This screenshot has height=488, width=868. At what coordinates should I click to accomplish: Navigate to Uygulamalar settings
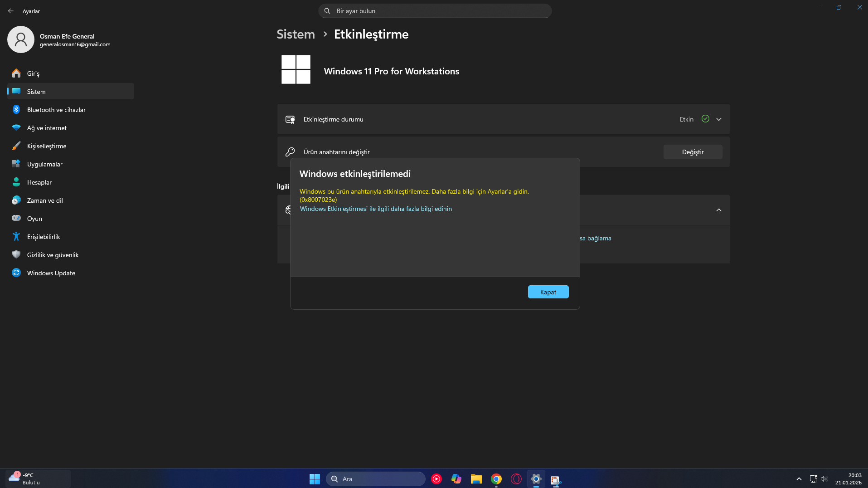[x=71, y=164]
